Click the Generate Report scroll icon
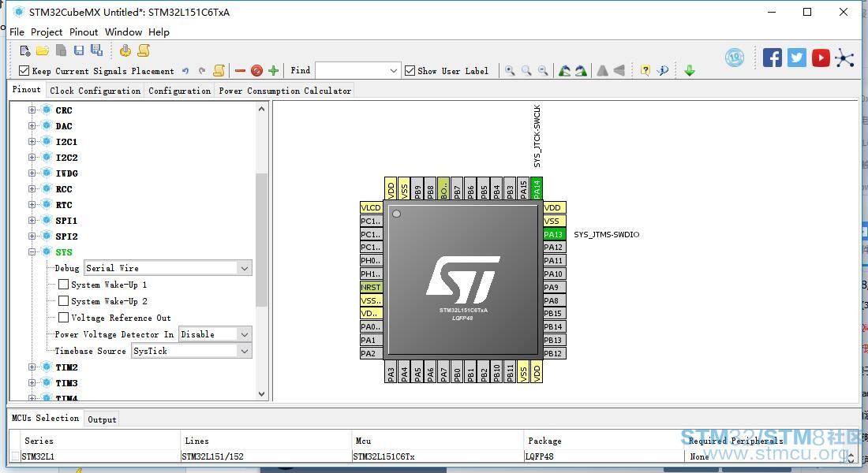 (x=144, y=51)
